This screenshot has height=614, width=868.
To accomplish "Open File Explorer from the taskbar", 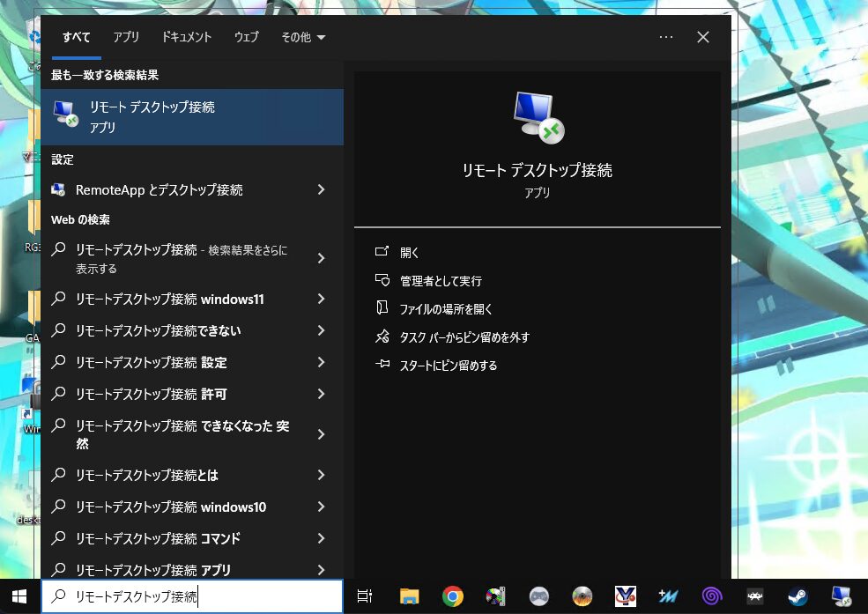I will (x=408, y=596).
